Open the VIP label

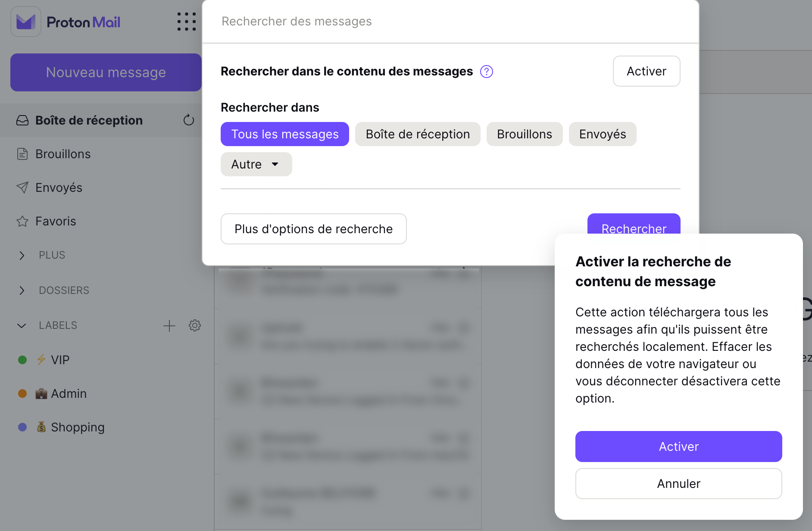101,360
